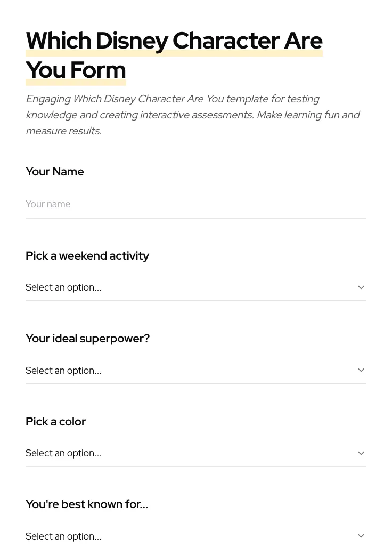392x546 pixels.
Task: Click the italic form description paragraph
Action: coord(193,115)
